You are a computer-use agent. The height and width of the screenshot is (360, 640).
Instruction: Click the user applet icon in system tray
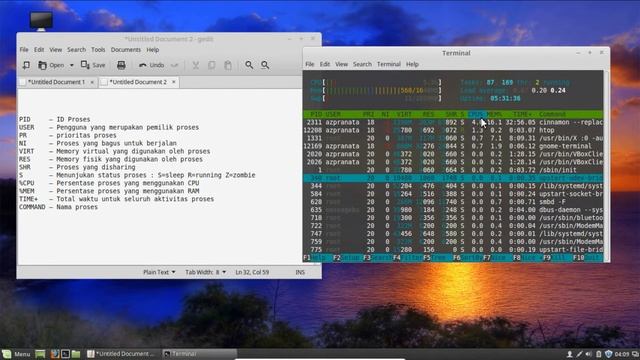coord(569,354)
